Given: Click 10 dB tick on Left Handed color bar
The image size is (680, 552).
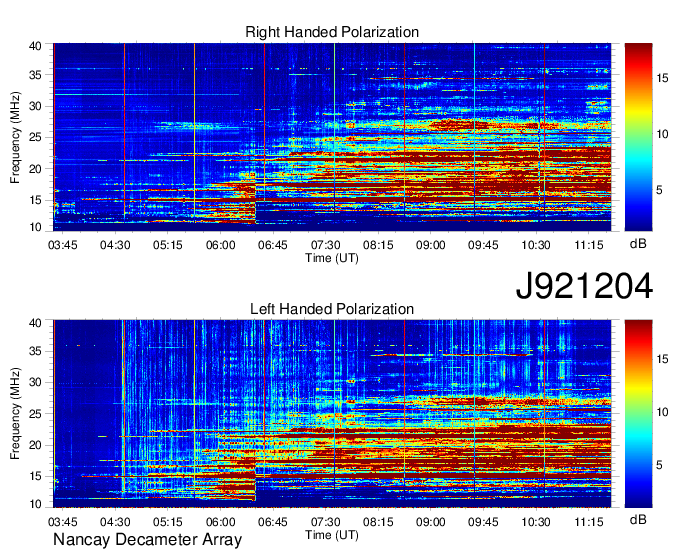Looking at the screenshot, I should (x=662, y=412).
